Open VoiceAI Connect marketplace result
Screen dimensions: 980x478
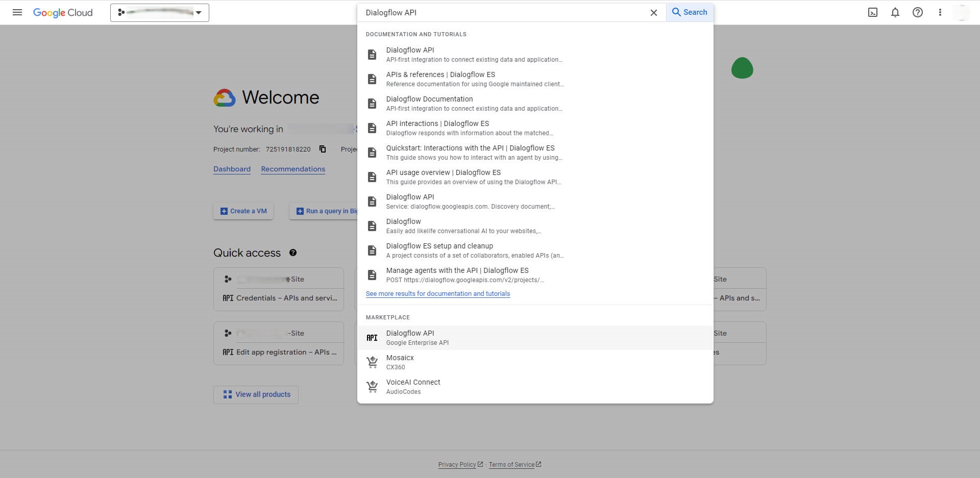click(413, 387)
